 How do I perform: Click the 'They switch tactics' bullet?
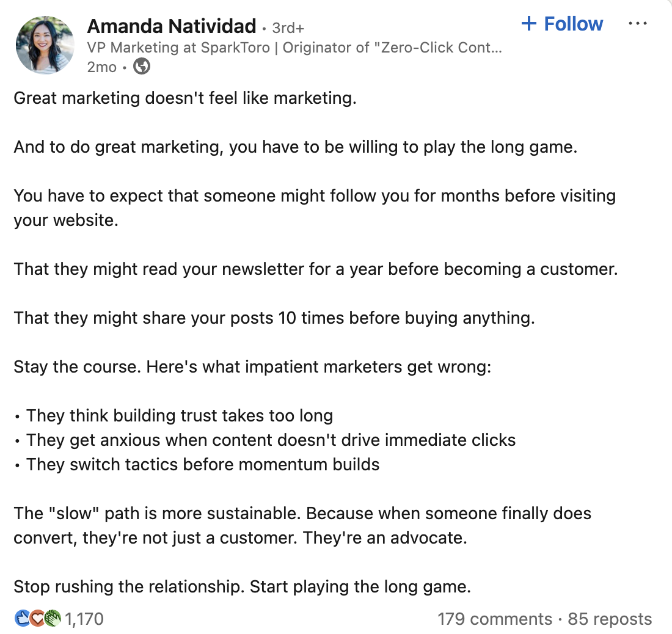click(197, 464)
